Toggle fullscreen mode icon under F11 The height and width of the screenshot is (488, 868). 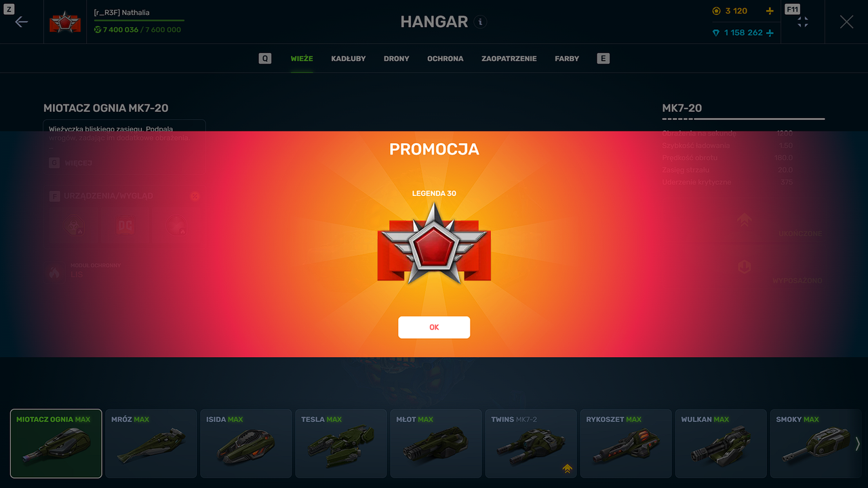tap(803, 22)
